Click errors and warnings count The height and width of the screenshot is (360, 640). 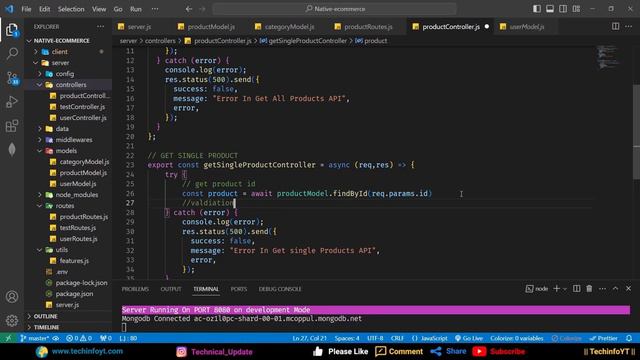tap(79, 338)
